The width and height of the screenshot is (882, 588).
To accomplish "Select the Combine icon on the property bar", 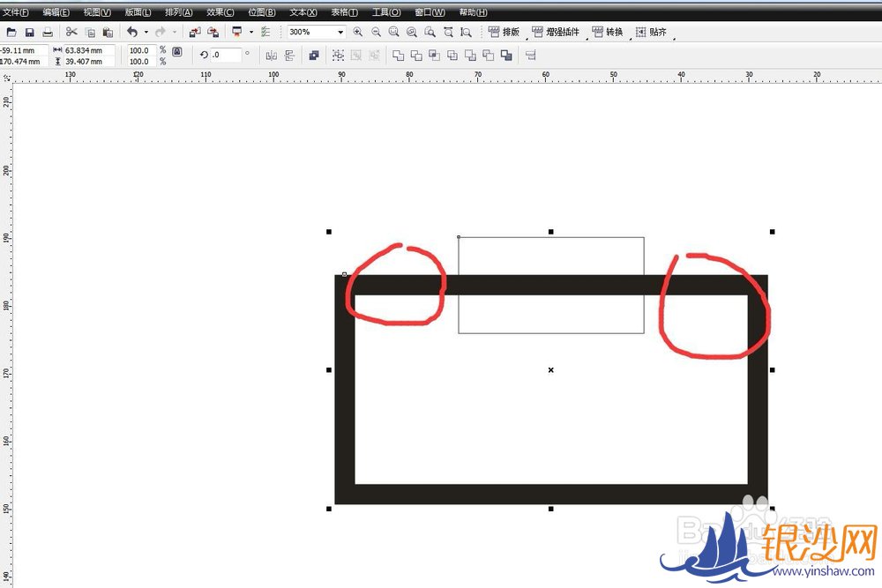I will click(x=313, y=55).
